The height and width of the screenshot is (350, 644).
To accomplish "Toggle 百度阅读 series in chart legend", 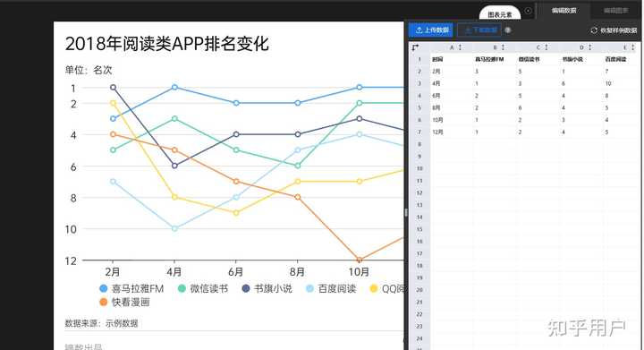I will coord(331,289).
